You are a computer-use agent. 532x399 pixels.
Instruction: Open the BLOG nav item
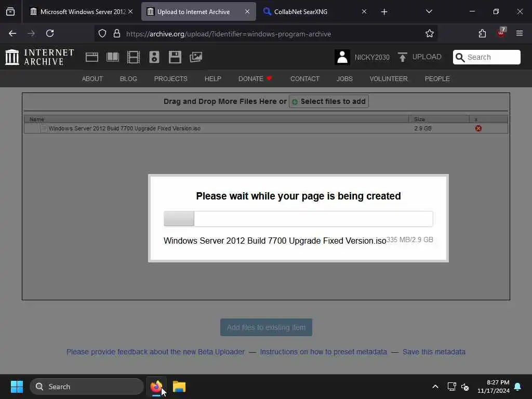pyautogui.click(x=129, y=79)
